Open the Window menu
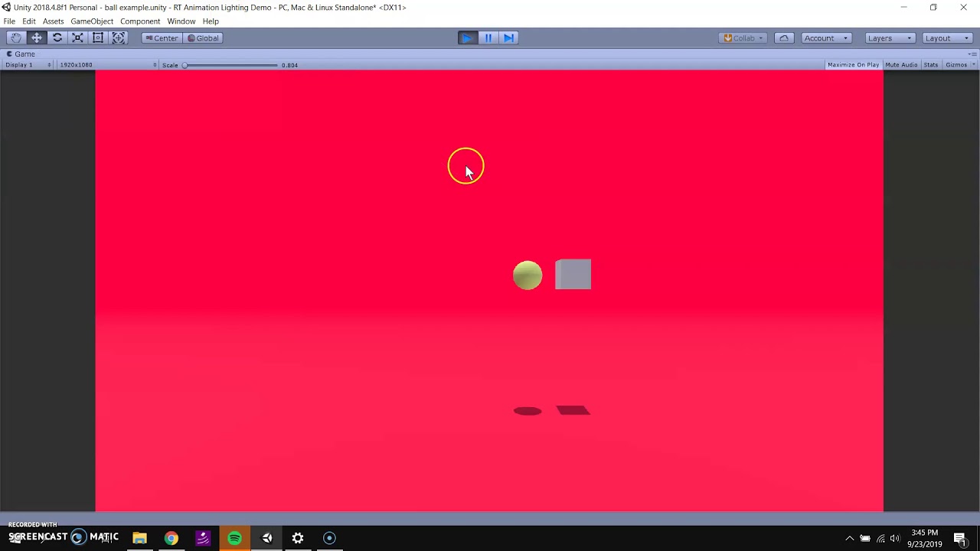980x551 pixels. tap(181, 21)
